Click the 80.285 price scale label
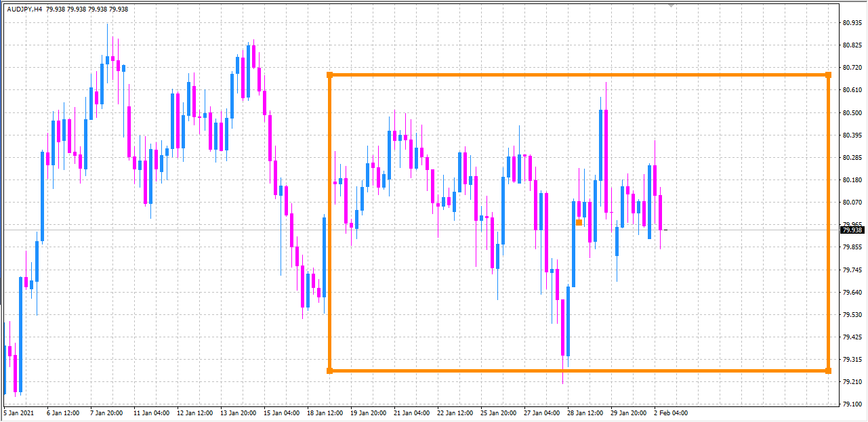This screenshot has width=868, height=422. tap(852, 158)
